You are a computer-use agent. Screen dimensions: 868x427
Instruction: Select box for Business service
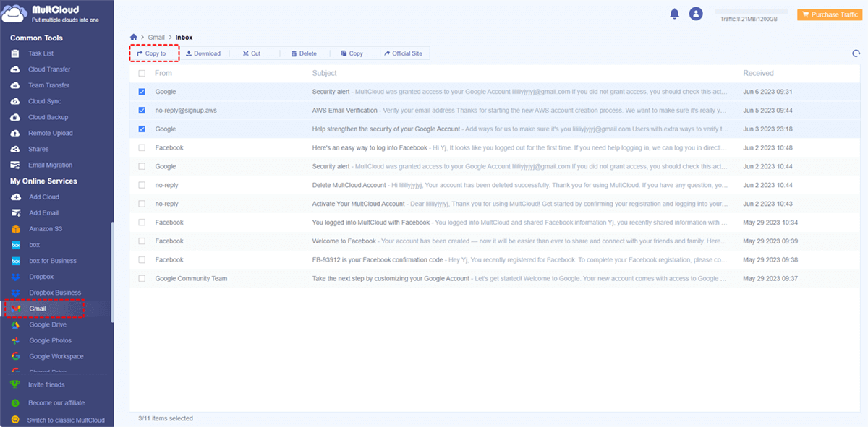coord(52,261)
